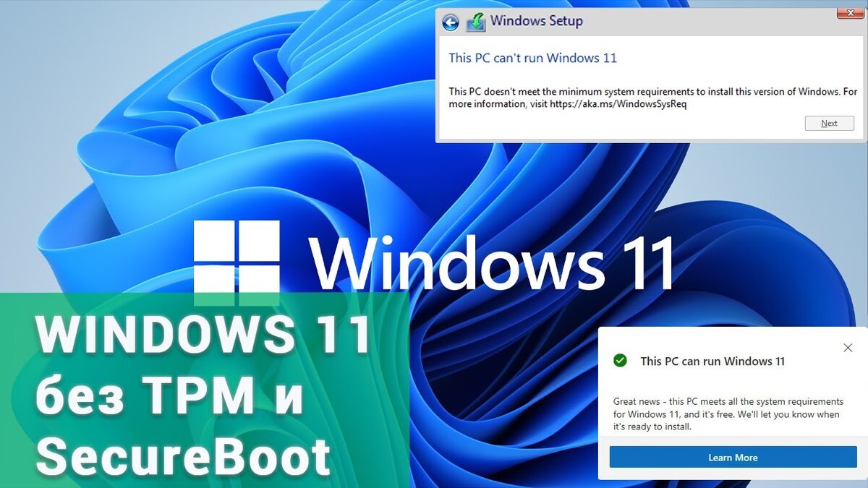Close the Windows Setup dialog
Image resolution: width=868 pixels, height=488 pixels.
[x=852, y=12]
